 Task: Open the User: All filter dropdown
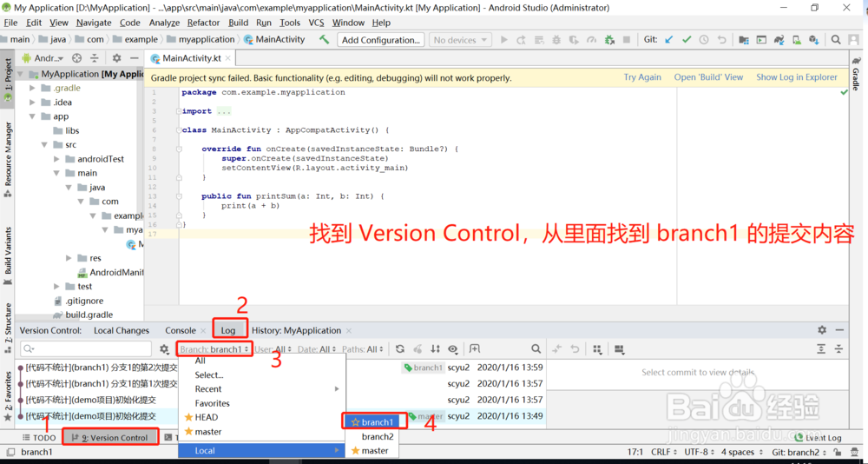click(273, 349)
